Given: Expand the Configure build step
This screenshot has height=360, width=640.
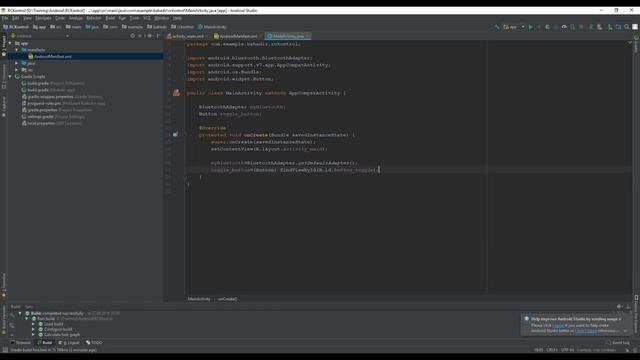Looking at the screenshot, I should point(33,329).
